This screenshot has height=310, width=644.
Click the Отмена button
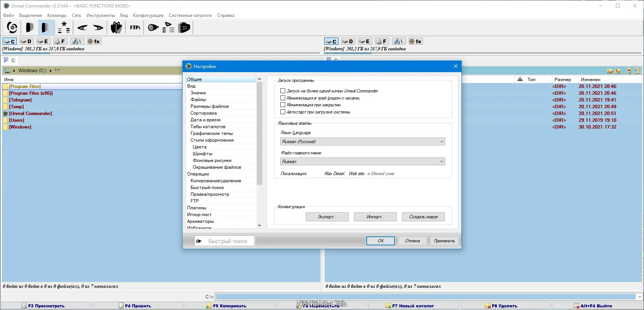[x=413, y=241]
